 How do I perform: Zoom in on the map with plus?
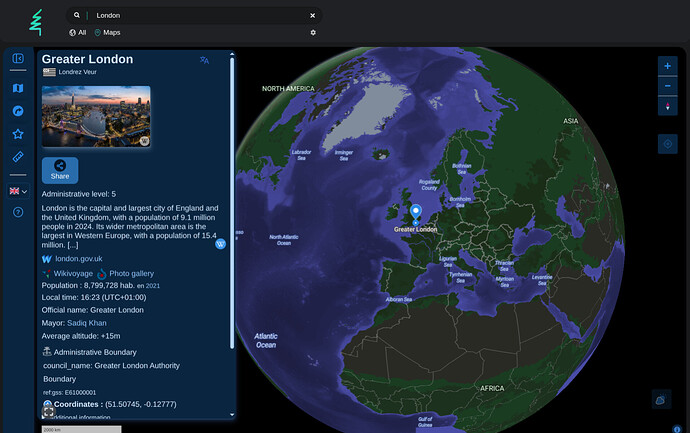click(x=668, y=66)
